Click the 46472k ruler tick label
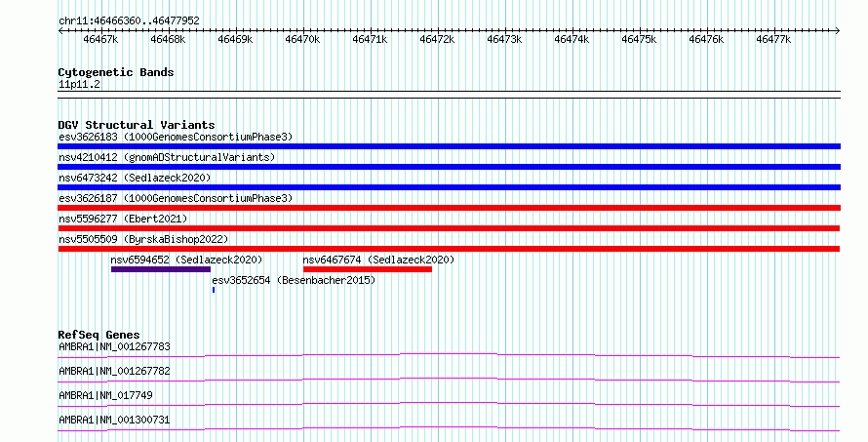Image resolution: width=868 pixels, height=442 pixels. (437, 39)
